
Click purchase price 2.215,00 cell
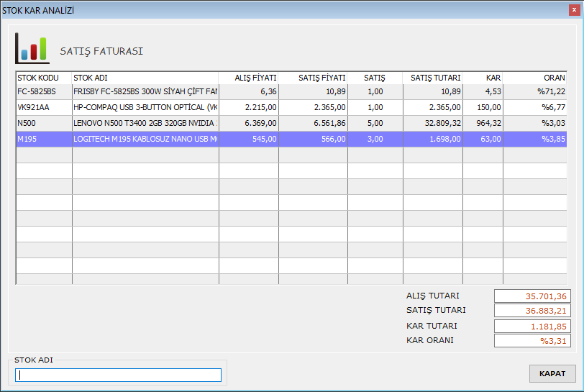point(248,107)
